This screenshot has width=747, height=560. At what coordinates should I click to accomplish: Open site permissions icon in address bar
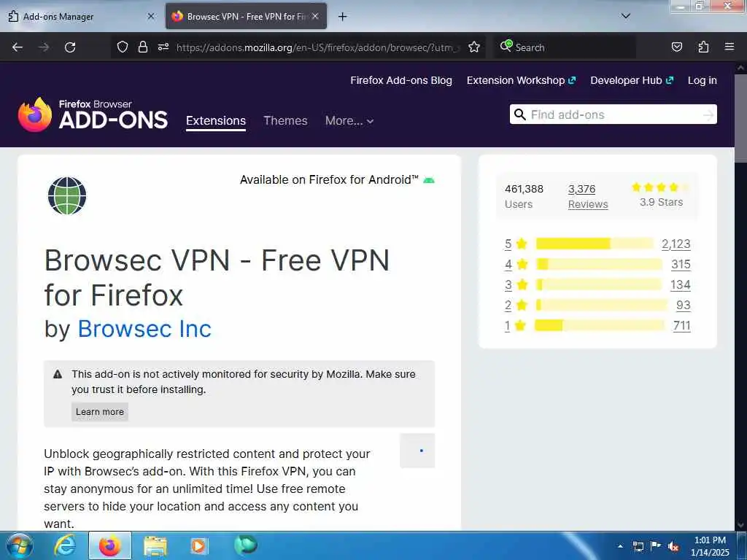tap(163, 47)
